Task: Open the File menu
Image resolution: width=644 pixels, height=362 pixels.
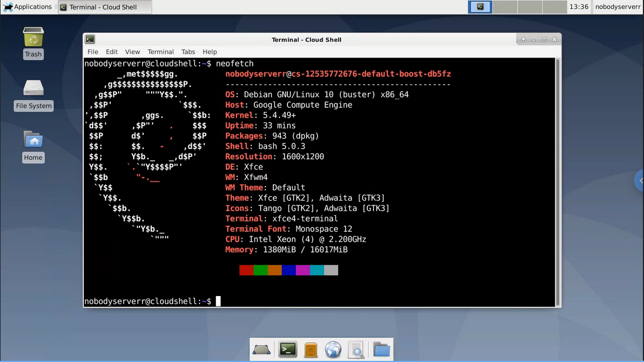Action: (93, 51)
